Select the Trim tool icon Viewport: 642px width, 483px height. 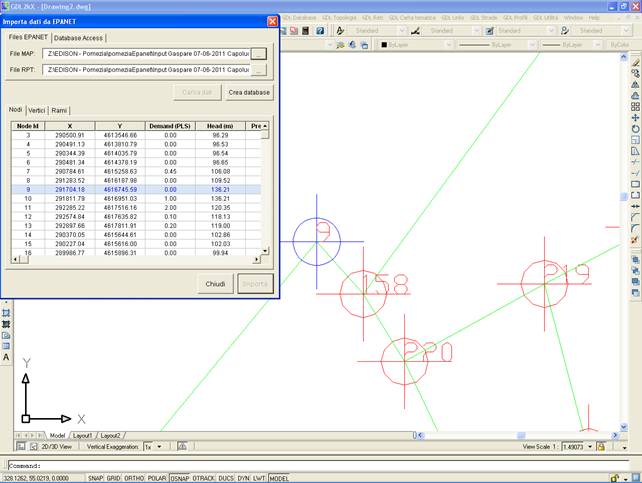coord(636,162)
